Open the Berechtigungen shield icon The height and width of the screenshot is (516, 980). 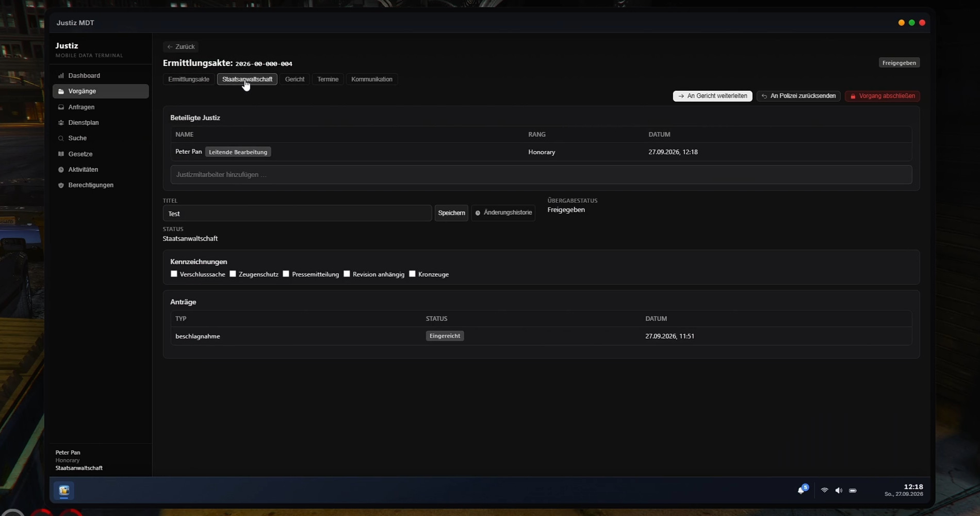(x=61, y=185)
